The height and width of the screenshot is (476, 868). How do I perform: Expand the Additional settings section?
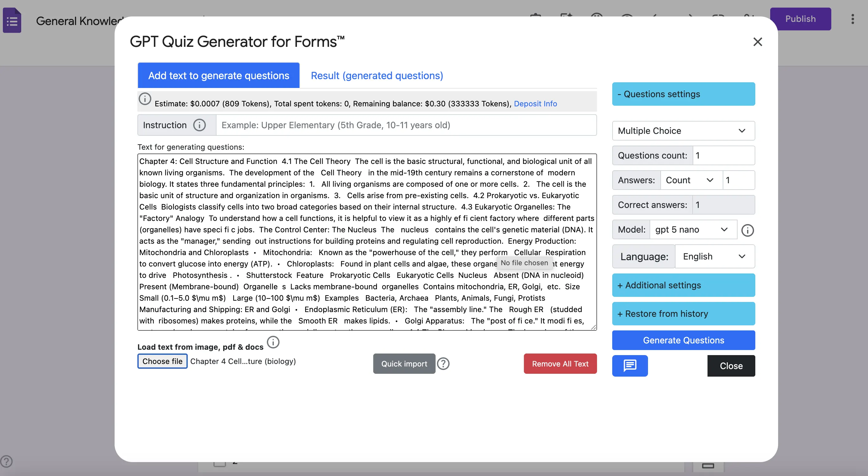click(x=683, y=285)
